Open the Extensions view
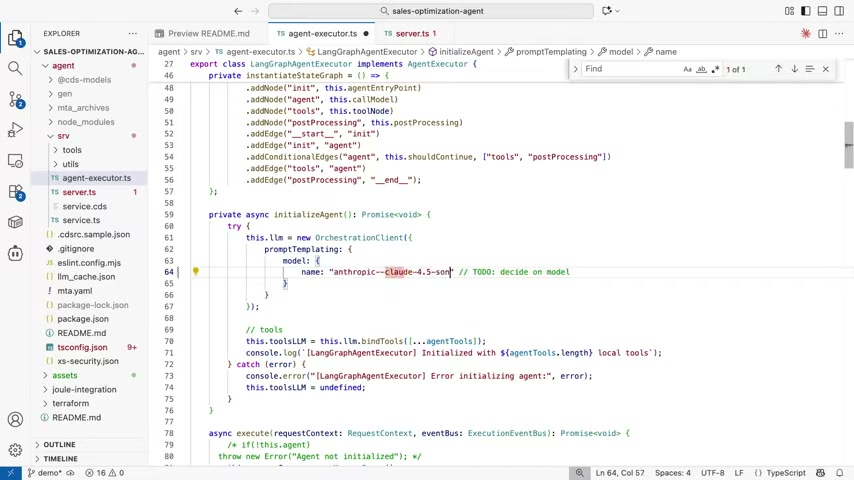This screenshot has width=854, height=480. (x=15, y=192)
